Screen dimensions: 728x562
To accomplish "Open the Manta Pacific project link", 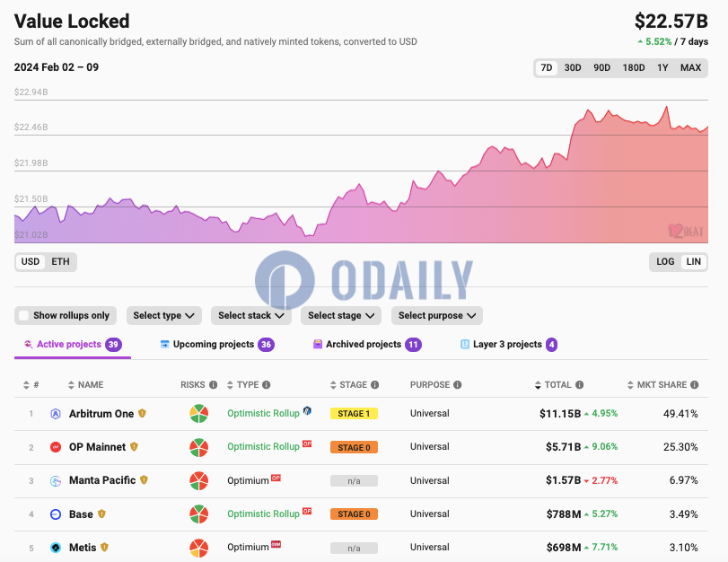I will 102,480.
